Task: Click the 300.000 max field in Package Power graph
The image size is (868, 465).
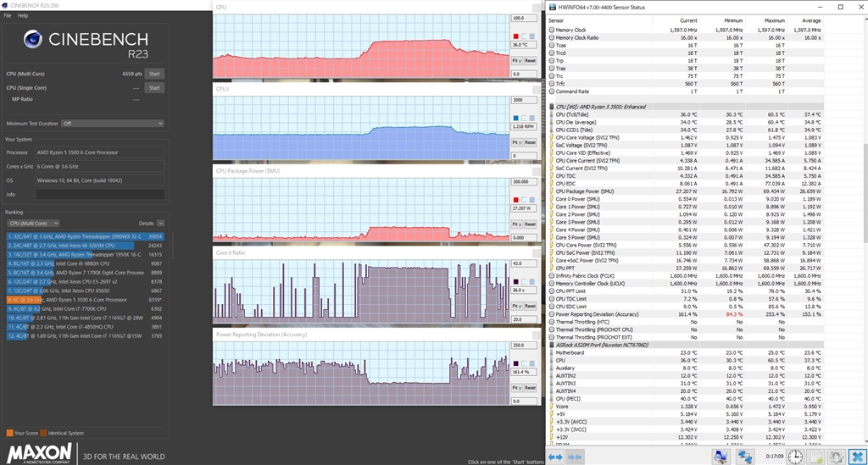Action: coord(524,181)
